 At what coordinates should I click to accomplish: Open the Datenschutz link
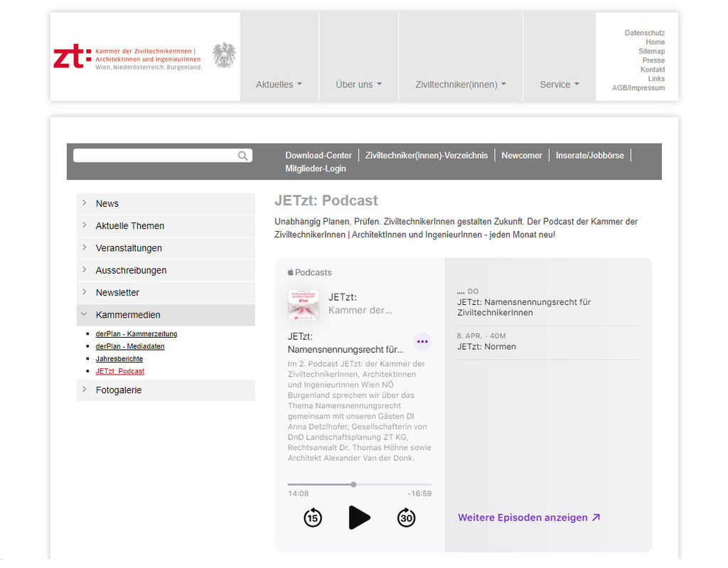pyautogui.click(x=644, y=33)
